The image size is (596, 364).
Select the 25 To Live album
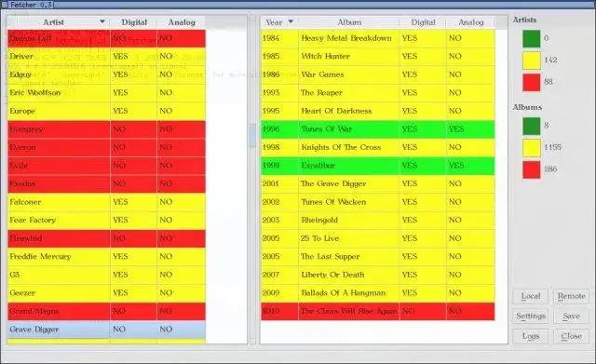[378, 238]
